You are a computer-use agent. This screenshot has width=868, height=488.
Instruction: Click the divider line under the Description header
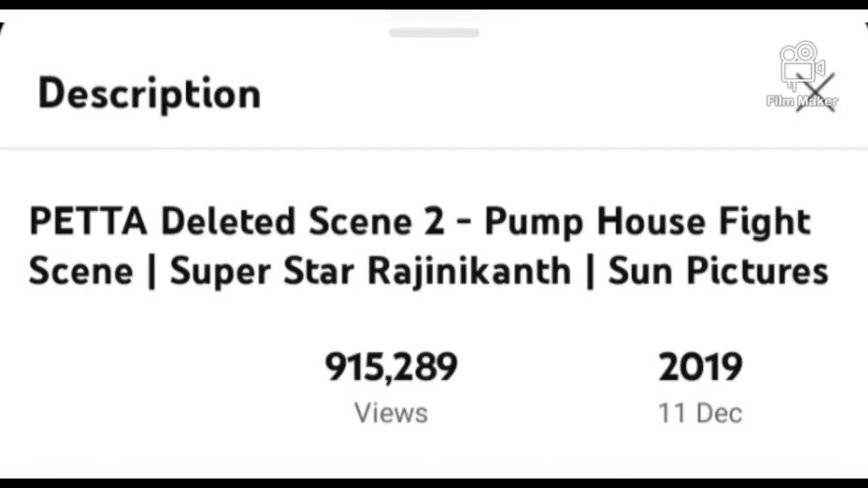click(434, 148)
